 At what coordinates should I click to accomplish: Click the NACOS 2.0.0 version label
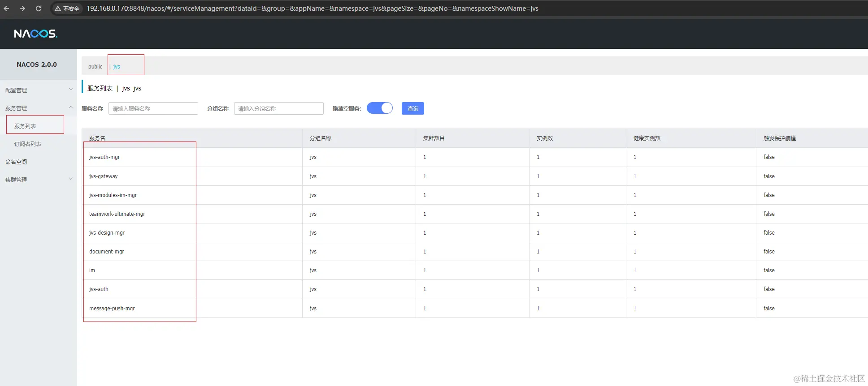coord(37,64)
